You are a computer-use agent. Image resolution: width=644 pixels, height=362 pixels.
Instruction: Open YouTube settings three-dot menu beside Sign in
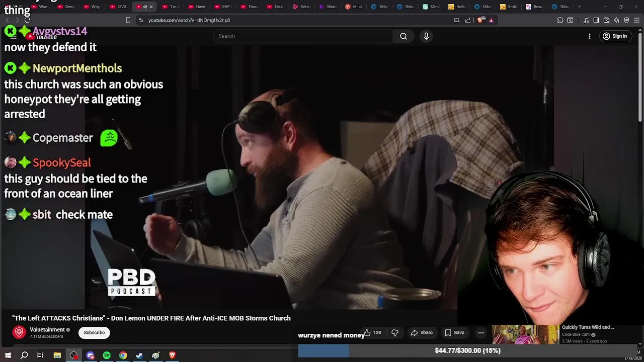point(590,36)
